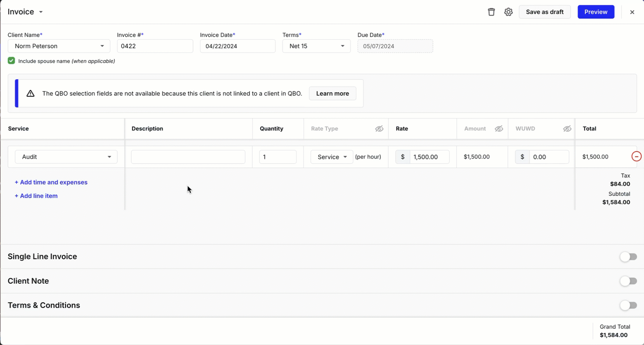
Task: Click the trash delete invoice icon
Action: [491, 12]
